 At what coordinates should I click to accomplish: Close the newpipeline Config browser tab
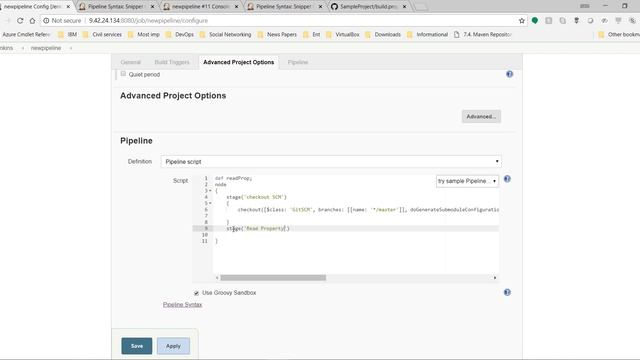[68, 7]
